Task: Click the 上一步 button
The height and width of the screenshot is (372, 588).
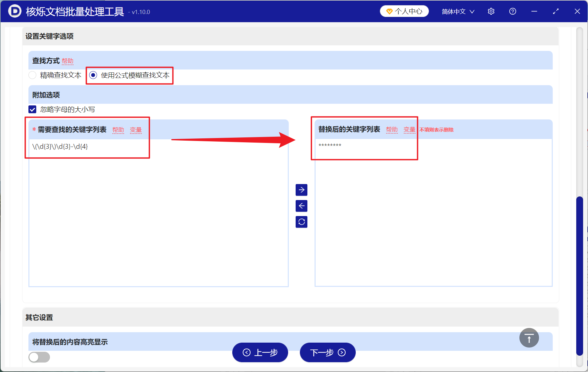Action: 260,353
